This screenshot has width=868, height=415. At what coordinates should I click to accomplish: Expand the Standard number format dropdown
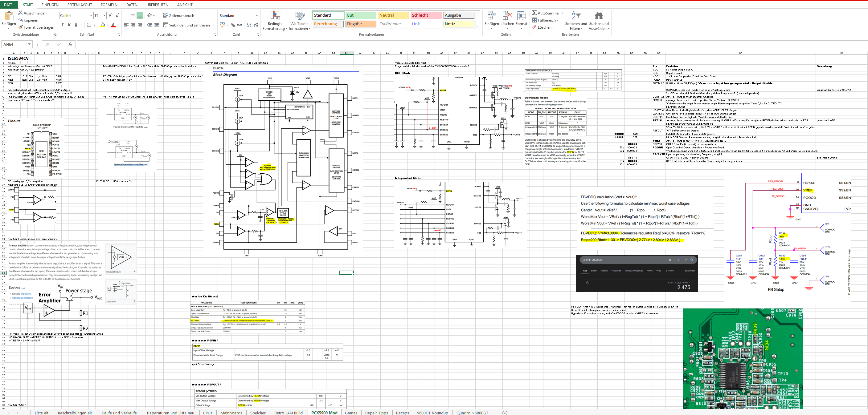(257, 15)
